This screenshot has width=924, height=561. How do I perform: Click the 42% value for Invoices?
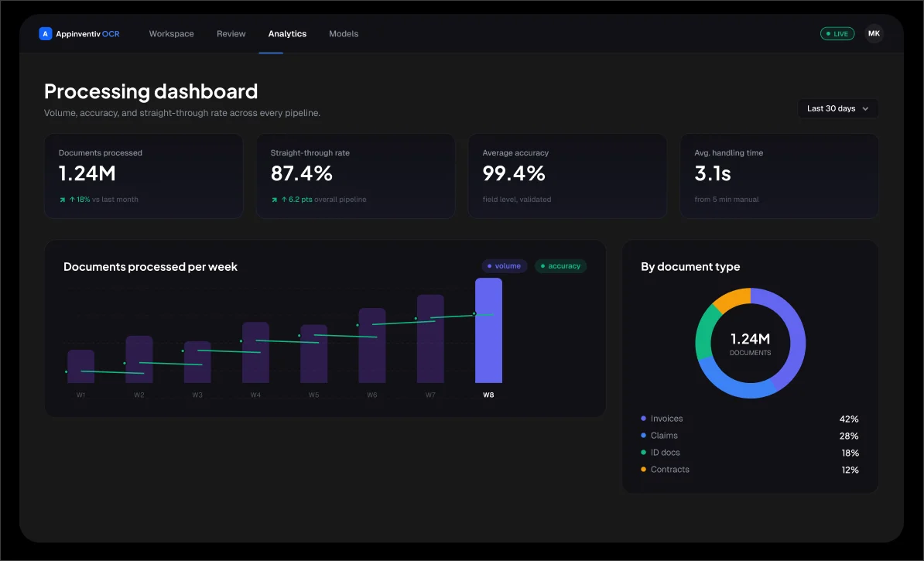[x=849, y=419]
